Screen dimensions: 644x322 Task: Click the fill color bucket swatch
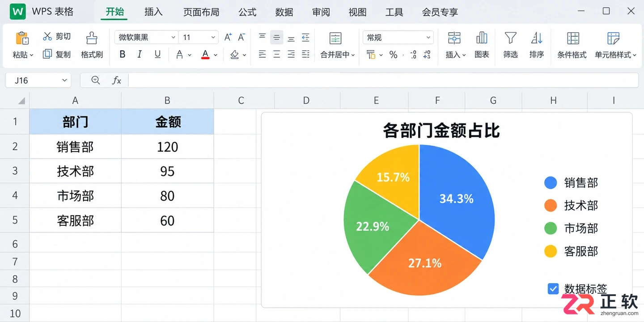click(234, 55)
